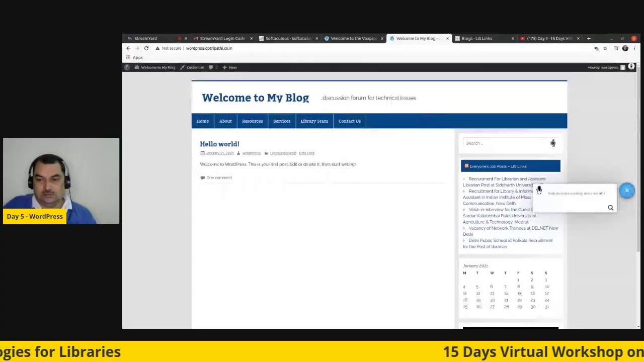Click Howdy, wordpress account menu

tap(606, 67)
